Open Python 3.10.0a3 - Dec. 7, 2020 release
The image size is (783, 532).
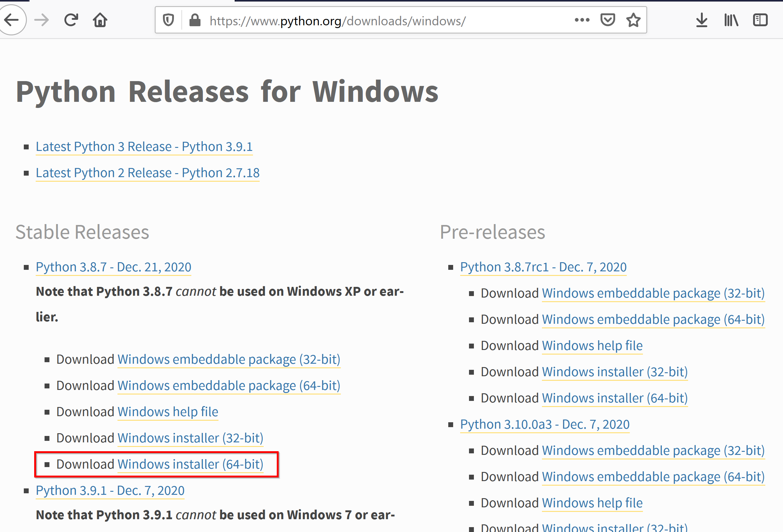(x=545, y=425)
